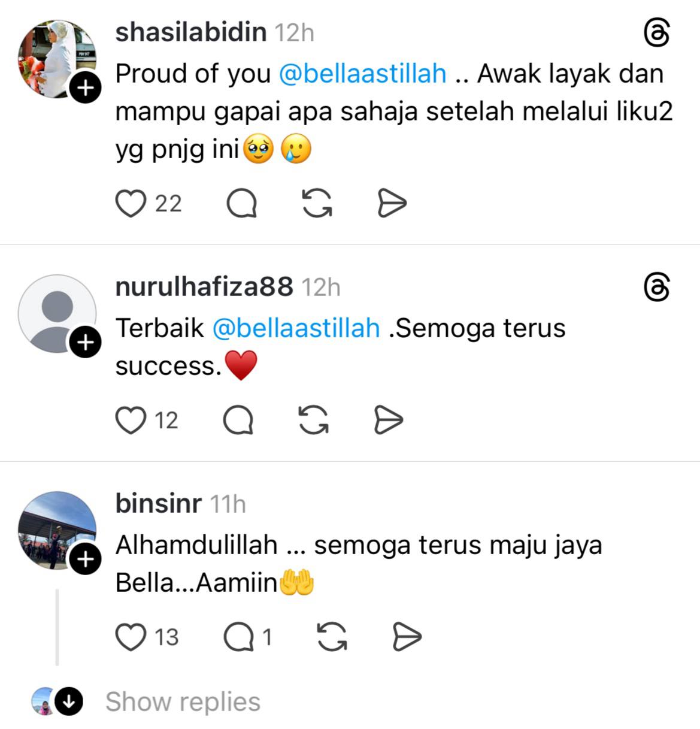
Task: Like shasilabidin's comment with the heart icon
Action: (131, 204)
